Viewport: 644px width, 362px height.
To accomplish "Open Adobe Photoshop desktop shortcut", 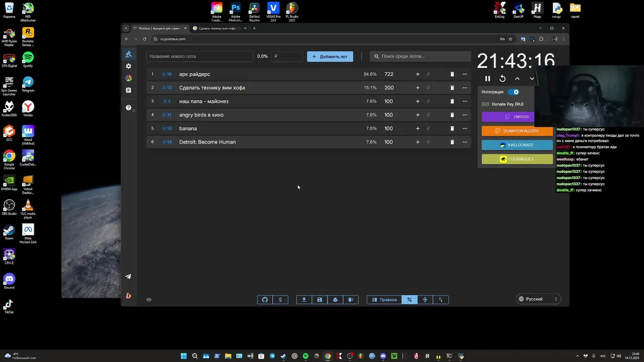I will (235, 12).
